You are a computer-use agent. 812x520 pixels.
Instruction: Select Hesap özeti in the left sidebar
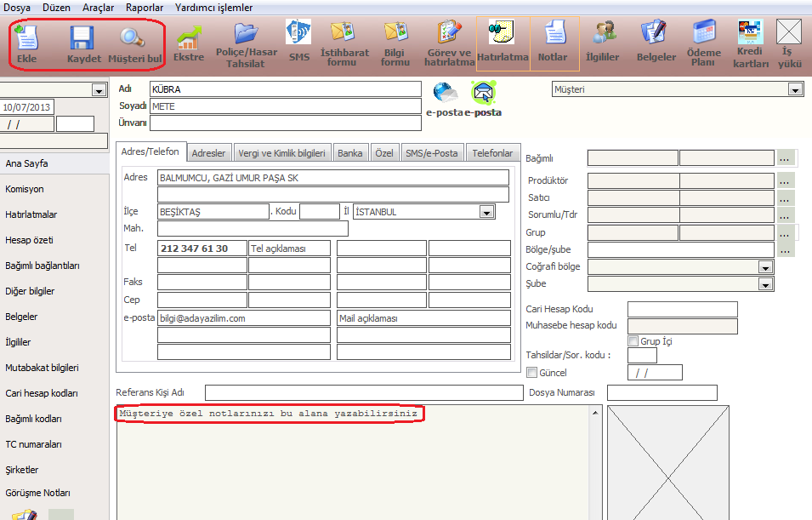point(31,240)
